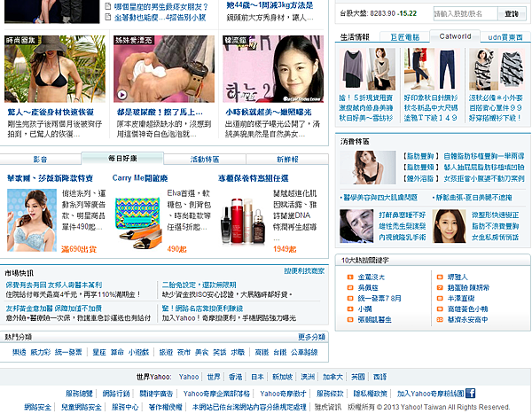Click rank 10 icon beside 慧濟永安高中
The height and width of the screenshot is (414, 532).
pyautogui.click(x=440, y=320)
